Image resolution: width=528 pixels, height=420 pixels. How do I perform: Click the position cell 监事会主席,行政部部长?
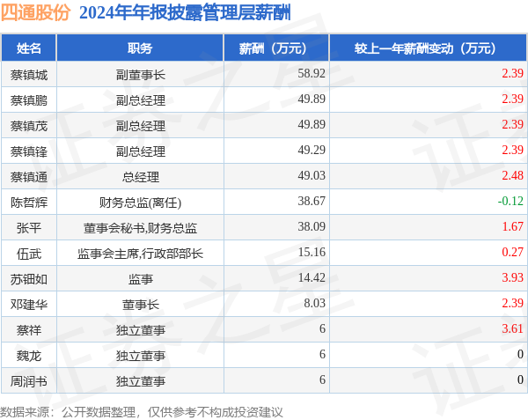(141, 254)
